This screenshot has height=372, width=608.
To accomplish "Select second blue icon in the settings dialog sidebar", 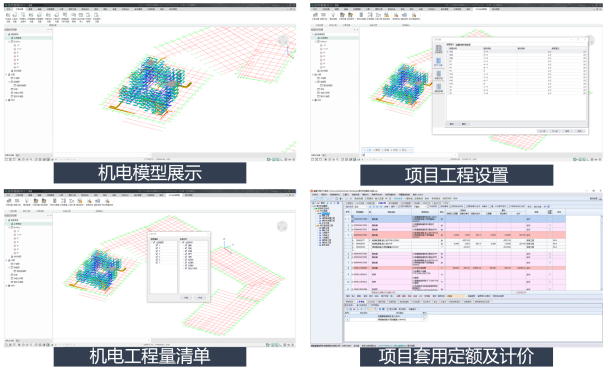I will click(x=439, y=62).
